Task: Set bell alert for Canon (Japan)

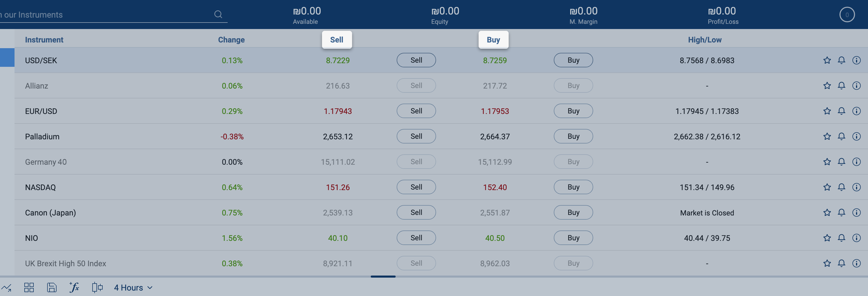Action: click(x=841, y=213)
